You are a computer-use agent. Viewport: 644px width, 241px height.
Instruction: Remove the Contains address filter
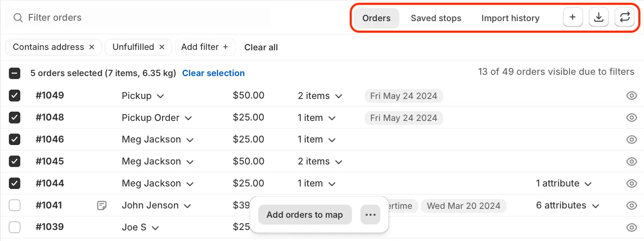point(92,47)
